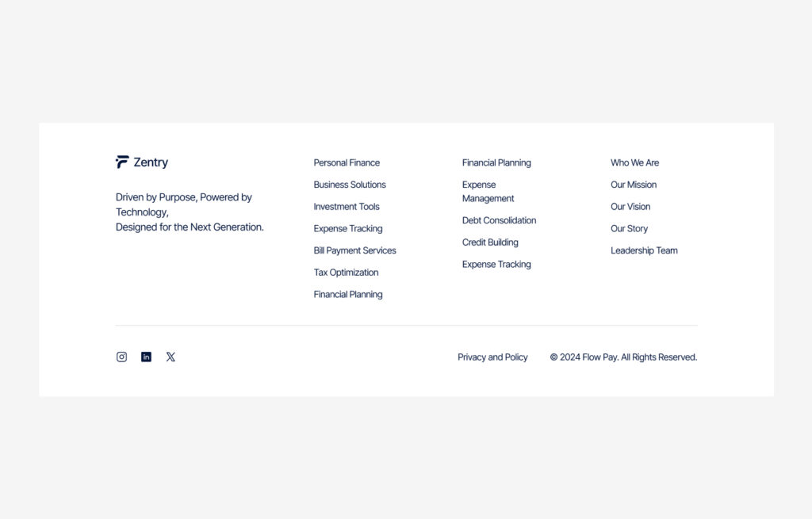Open the Leadership Team link
The height and width of the screenshot is (519, 812).
(x=644, y=250)
